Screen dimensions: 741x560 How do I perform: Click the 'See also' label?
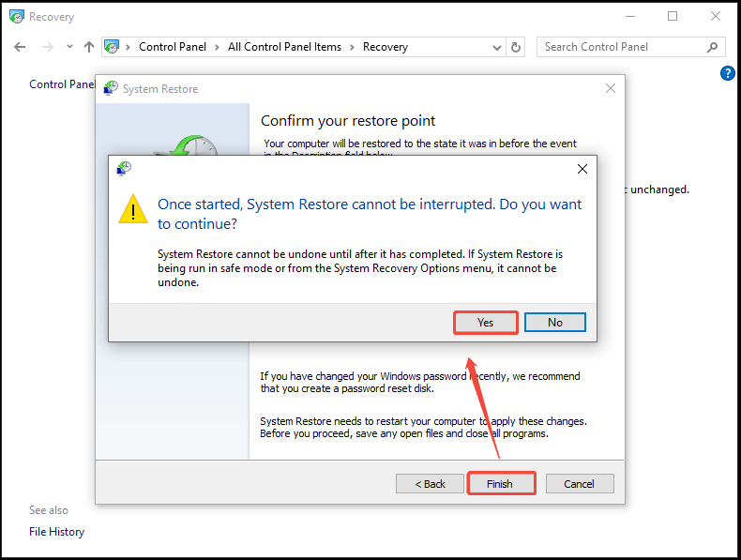tap(48, 510)
